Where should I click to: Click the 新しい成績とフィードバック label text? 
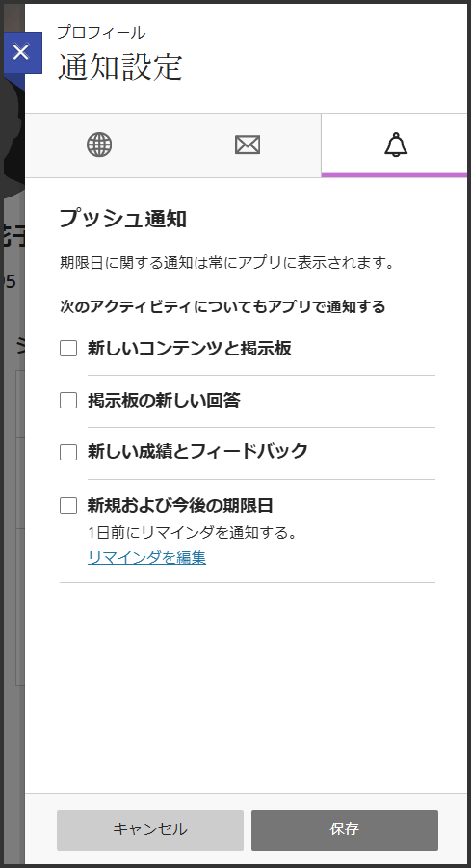(x=197, y=452)
